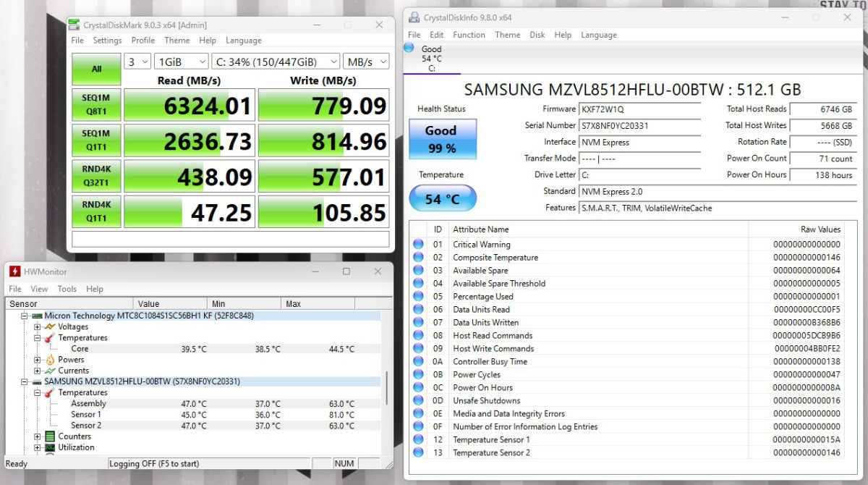Click the CrystalDiskMark green title bar icon
Screen dimensions: 868x485
[75, 25]
